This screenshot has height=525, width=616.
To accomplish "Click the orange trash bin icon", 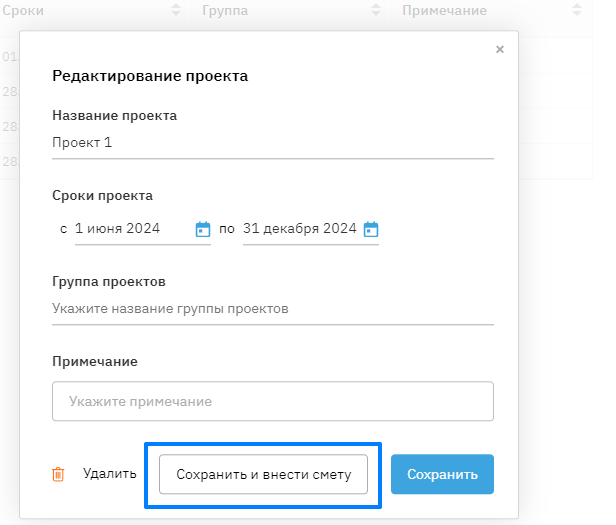I will 59,474.
